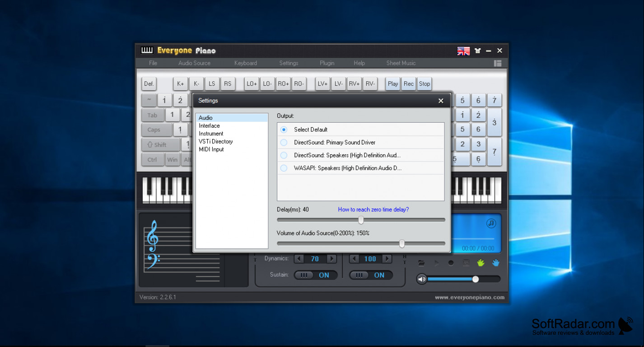Click the UK flag language icon

(463, 51)
